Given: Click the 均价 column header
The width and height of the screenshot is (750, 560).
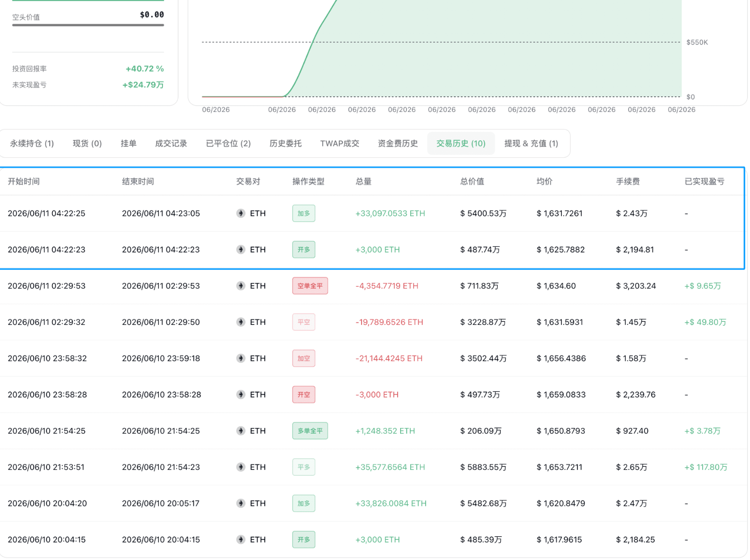Looking at the screenshot, I should pos(544,181).
